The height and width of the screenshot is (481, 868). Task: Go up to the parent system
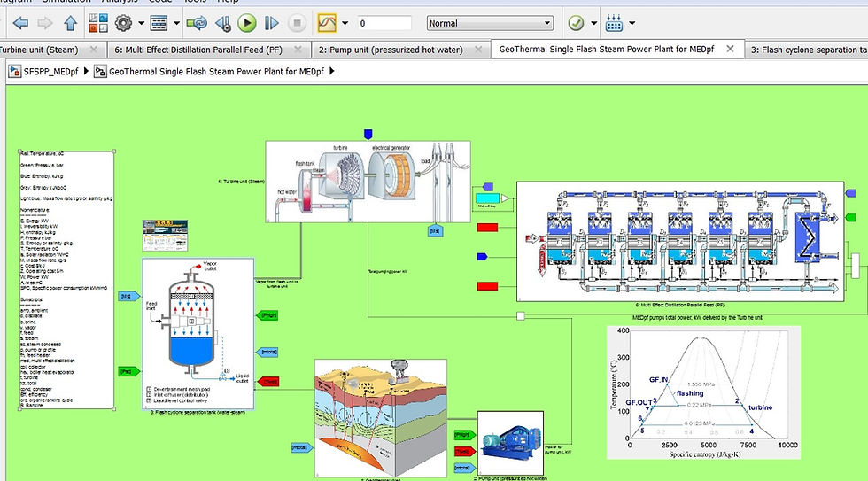[x=70, y=23]
